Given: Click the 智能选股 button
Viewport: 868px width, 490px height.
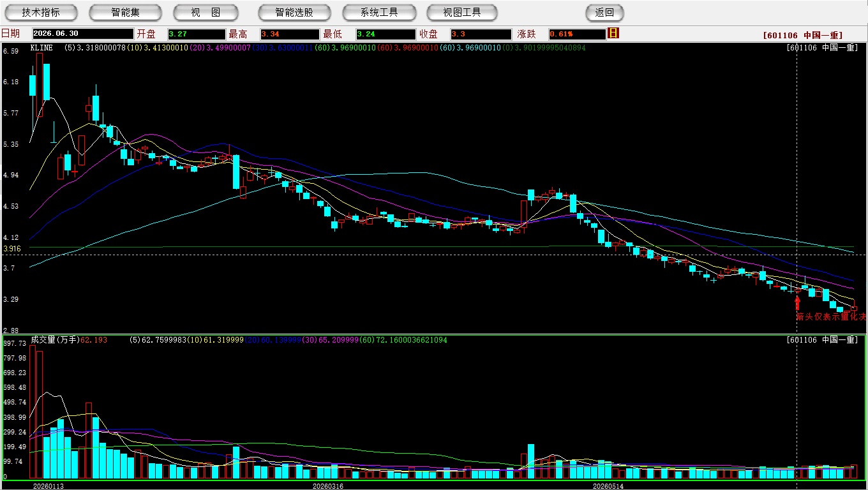Looking at the screenshot, I should [294, 12].
